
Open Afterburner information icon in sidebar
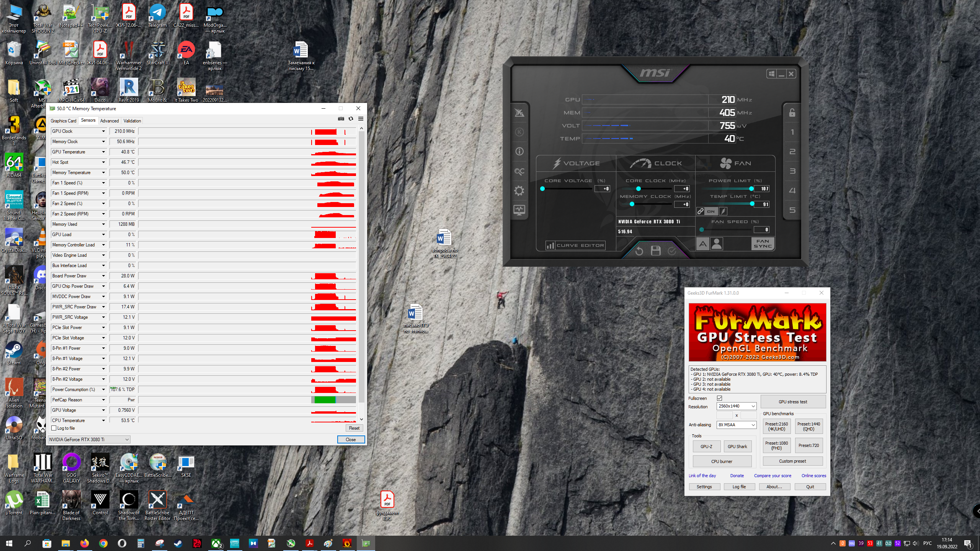coord(519,152)
